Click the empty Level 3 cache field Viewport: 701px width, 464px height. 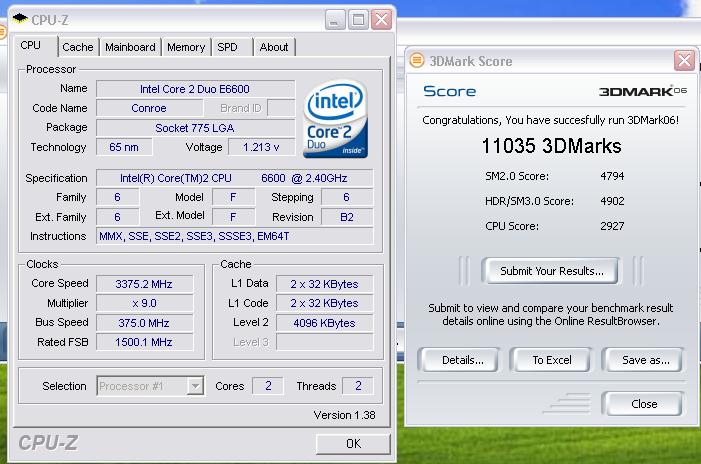tap(325, 342)
